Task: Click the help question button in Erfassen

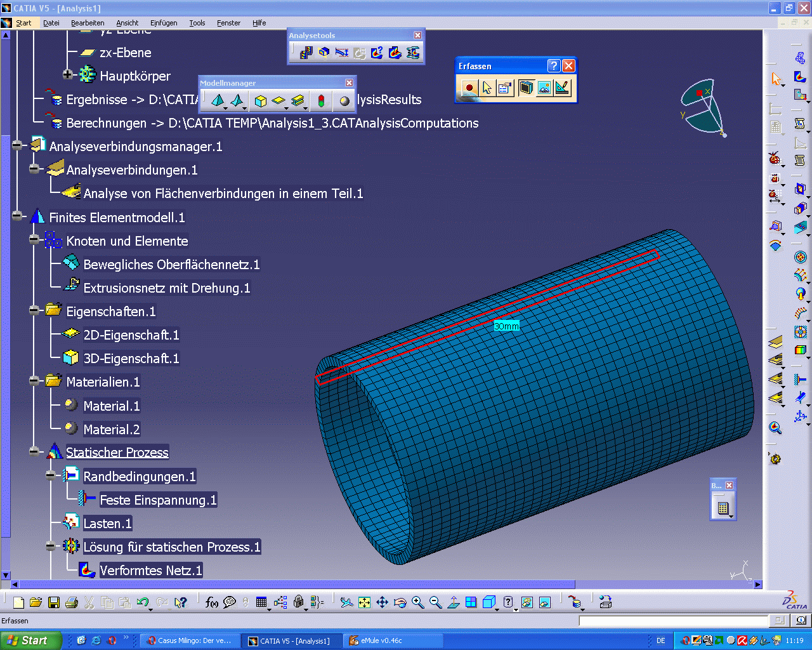Action: [554, 66]
